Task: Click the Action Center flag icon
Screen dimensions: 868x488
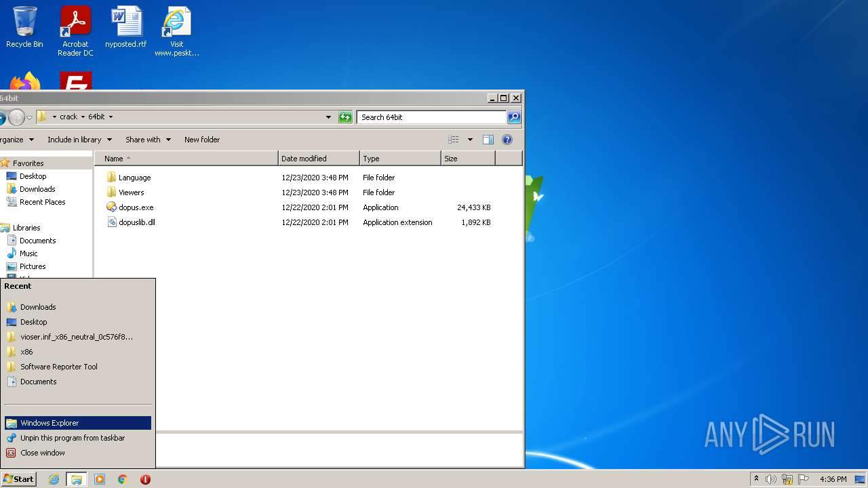Action: click(804, 479)
